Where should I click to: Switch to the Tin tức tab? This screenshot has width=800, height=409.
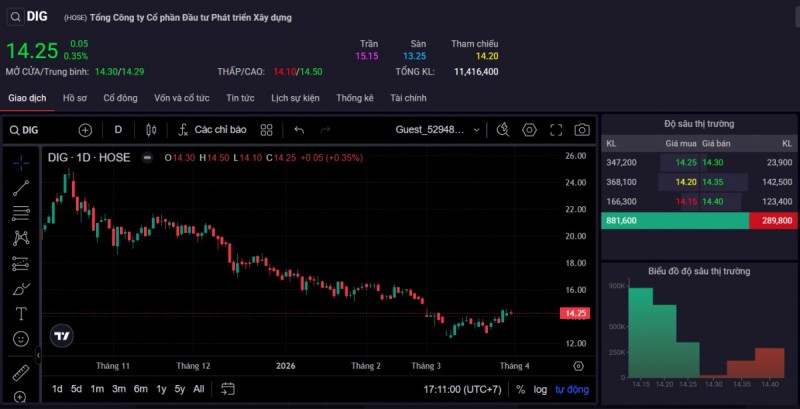point(240,98)
